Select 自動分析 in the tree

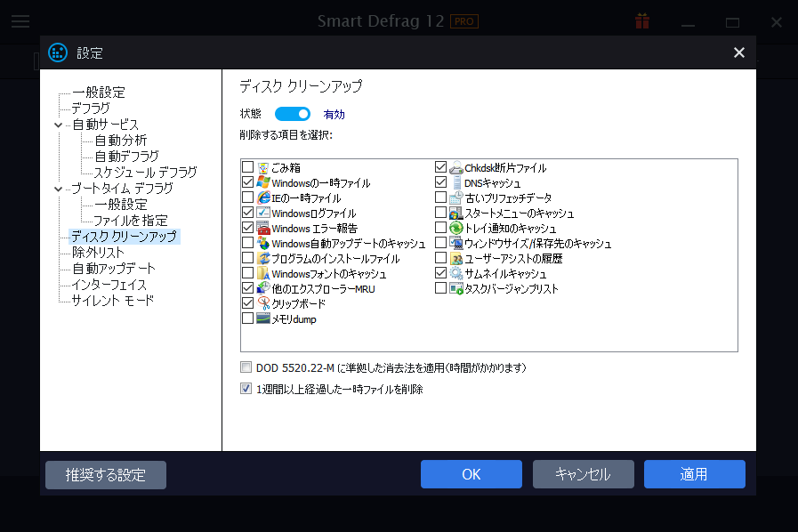click(x=121, y=141)
